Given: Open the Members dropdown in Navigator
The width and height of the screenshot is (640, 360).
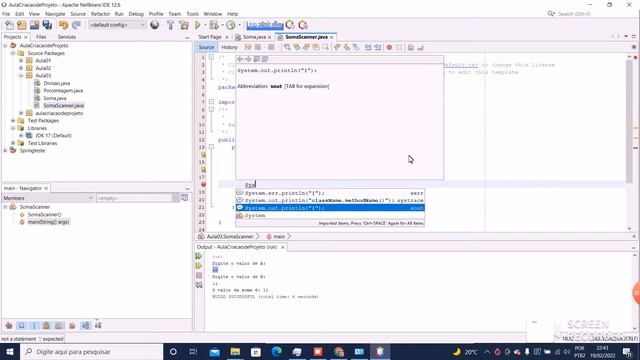Looking at the screenshot, I should click(x=48, y=198).
